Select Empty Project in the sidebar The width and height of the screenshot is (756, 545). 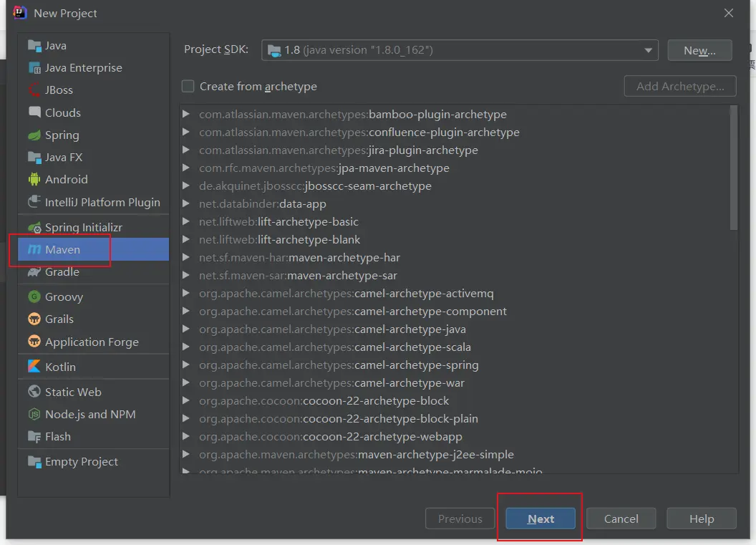tap(81, 462)
